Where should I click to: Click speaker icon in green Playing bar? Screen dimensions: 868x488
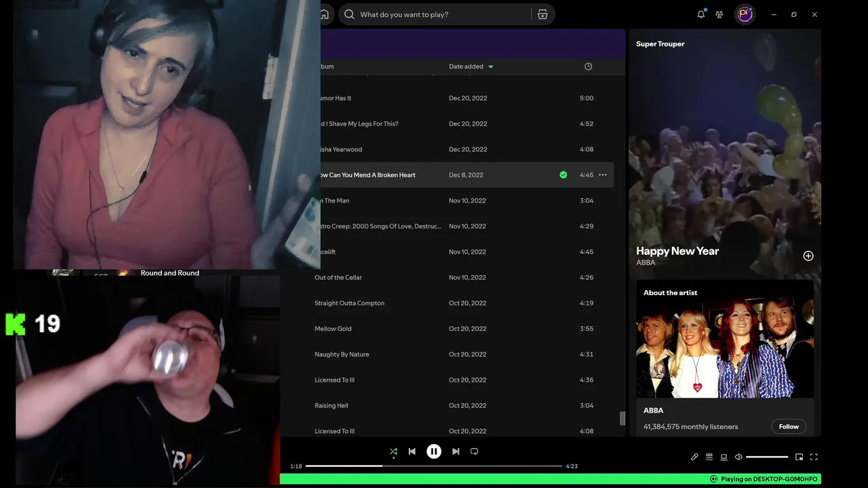pyautogui.click(x=713, y=479)
